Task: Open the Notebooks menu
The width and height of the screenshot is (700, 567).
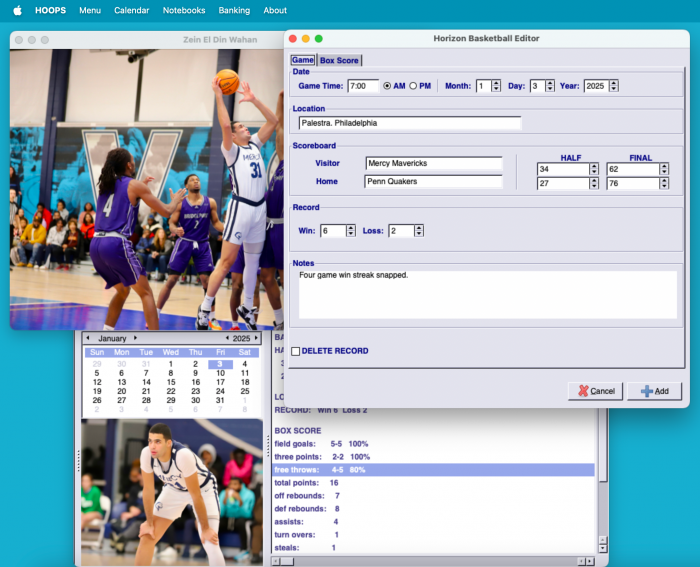Action: pos(183,10)
